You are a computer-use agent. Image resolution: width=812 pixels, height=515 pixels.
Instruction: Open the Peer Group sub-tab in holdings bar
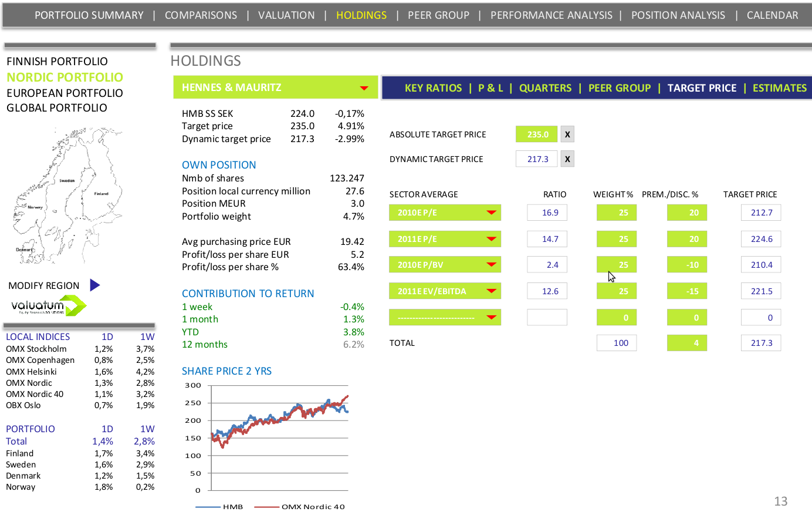(x=620, y=88)
